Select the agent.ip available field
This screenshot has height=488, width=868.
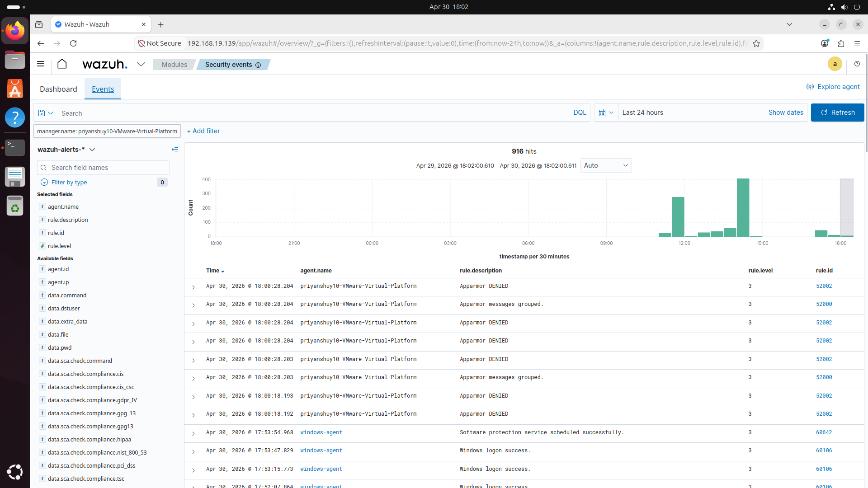click(58, 282)
